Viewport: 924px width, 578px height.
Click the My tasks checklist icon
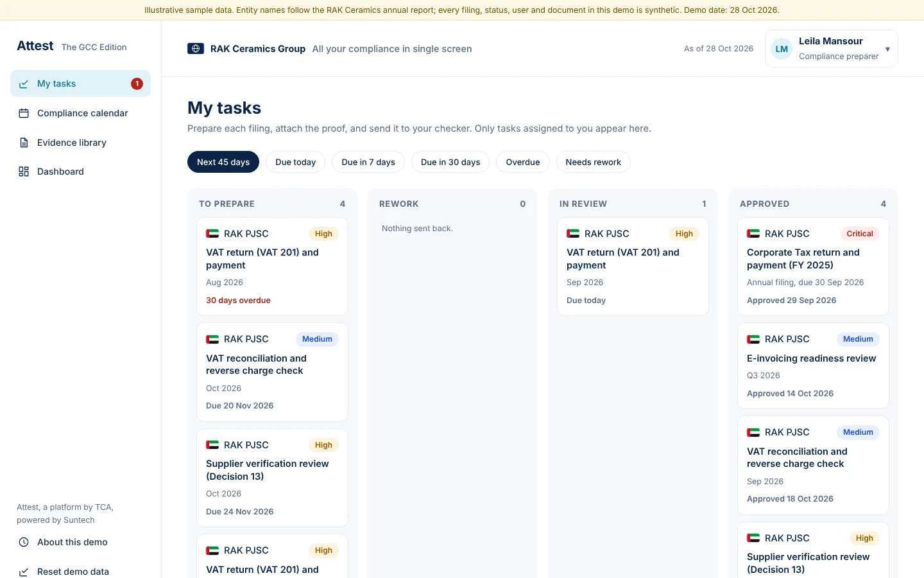(24, 84)
